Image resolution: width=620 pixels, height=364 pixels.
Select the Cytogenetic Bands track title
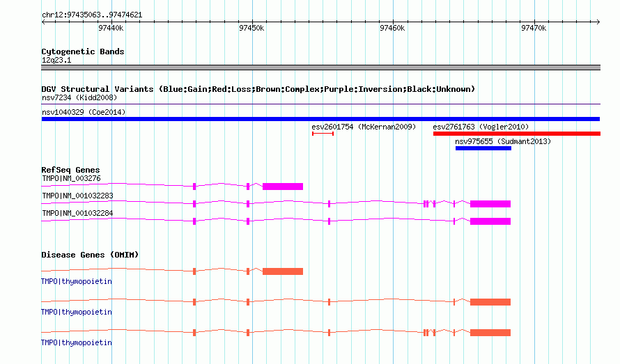tap(83, 52)
